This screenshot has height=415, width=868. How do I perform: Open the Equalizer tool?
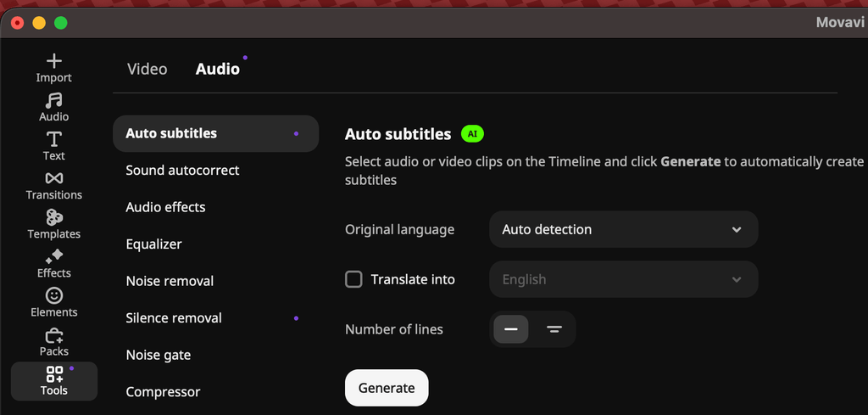tap(216, 244)
